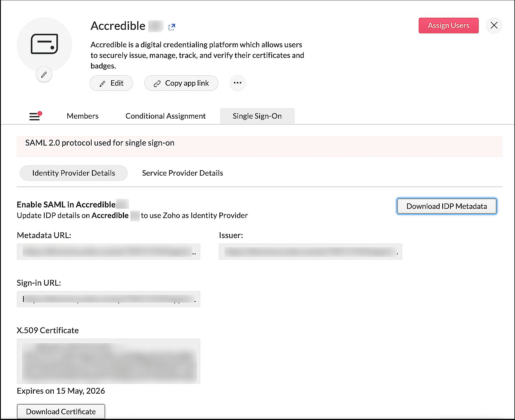Viewport: 515px width, 420px height.
Task: Click the 'Enable SAML in Accredible' heading
Action: point(66,205)
